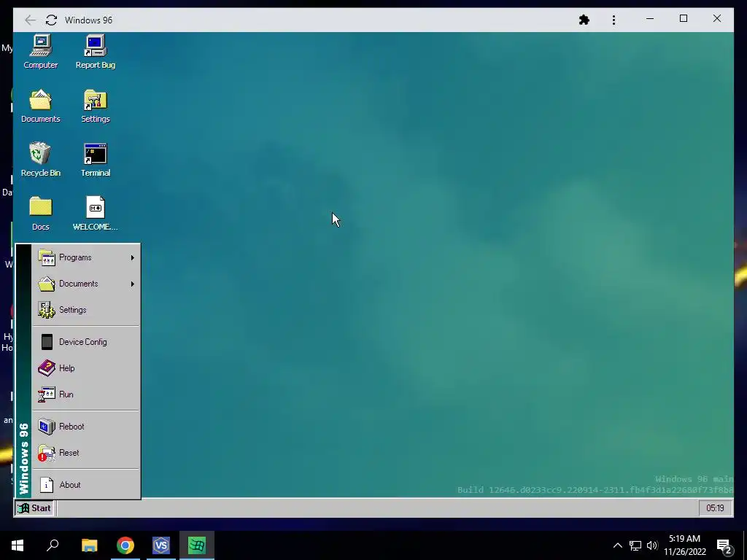Launch the Terminal desktop shortcut
This screenshot has width=747, height=560.
(x=96, y=160)
